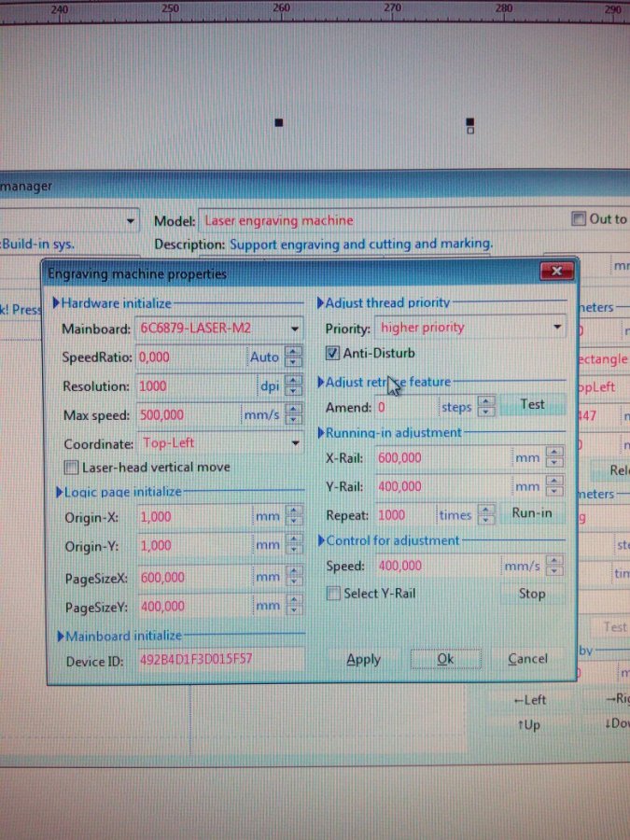Open the Mainboard dropdown list
The width and height of the screenshot is (630, 840).
[x=295, y=329]
